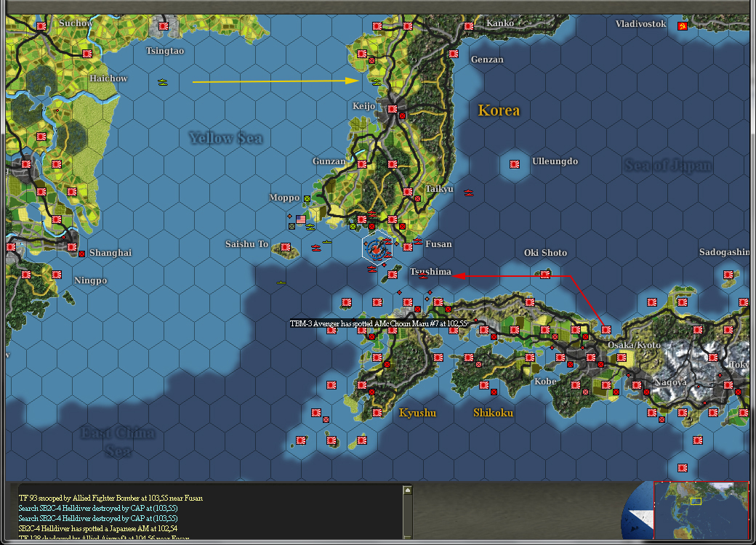Click the 'Kyushu' island label
The height and width of the screenshot is (545, 756).
click(x=417, y=413)
